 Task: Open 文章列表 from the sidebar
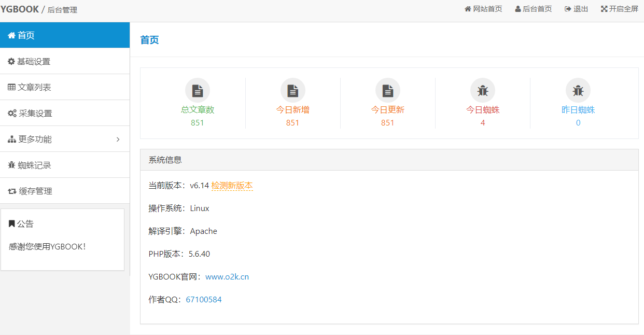31,87
